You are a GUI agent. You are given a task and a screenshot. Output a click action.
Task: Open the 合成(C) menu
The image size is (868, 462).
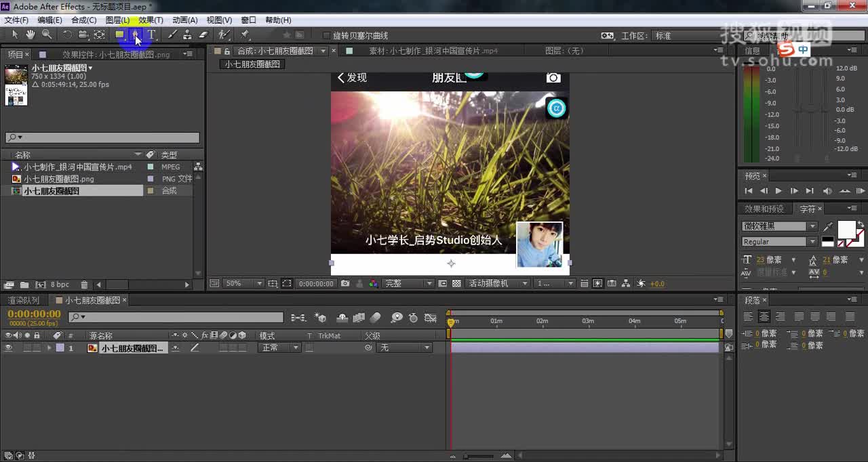[x=83, y=20]
